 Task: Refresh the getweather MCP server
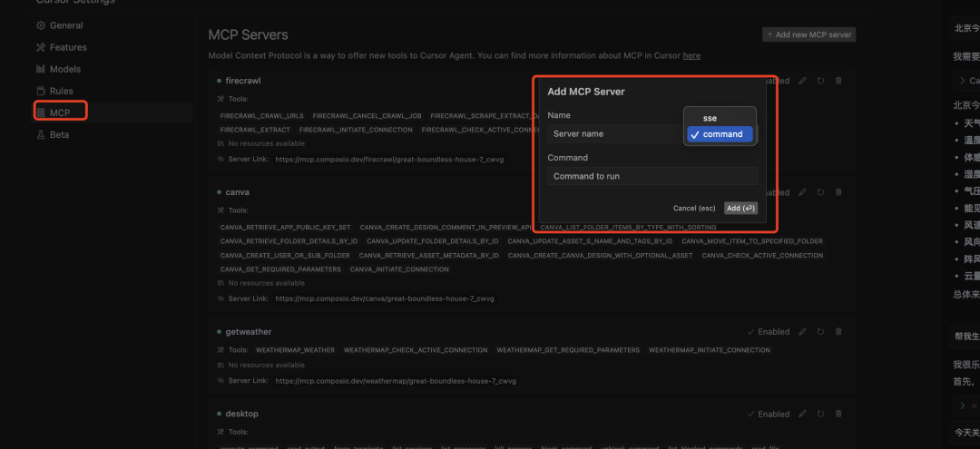point(820,332)
